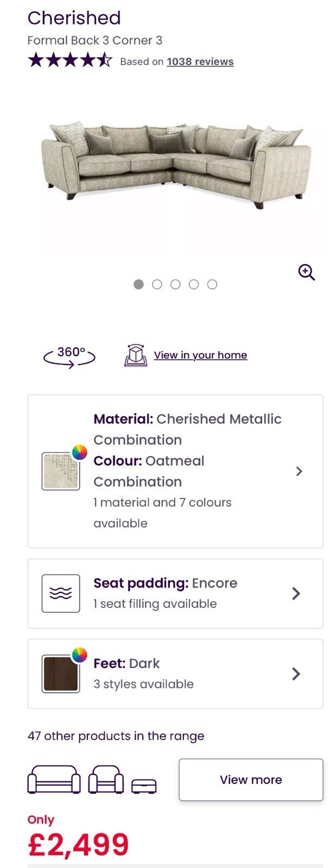Click the seat padding waves icon
This screenshot has height=868, width=332.
coord(61,593)
